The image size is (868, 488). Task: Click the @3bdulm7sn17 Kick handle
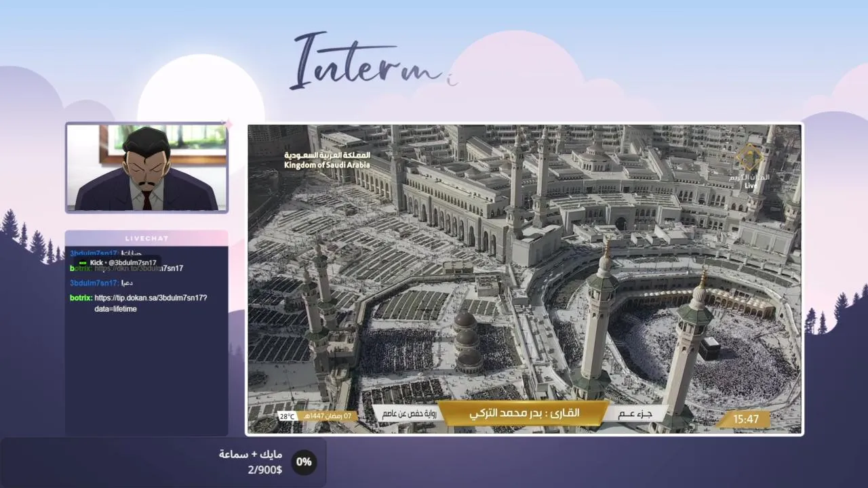point(132,263)
